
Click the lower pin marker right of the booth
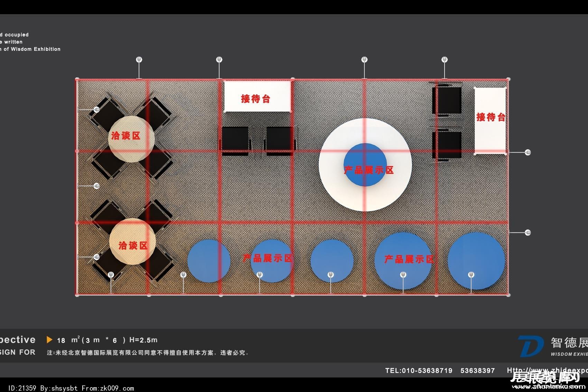(528, 233)
